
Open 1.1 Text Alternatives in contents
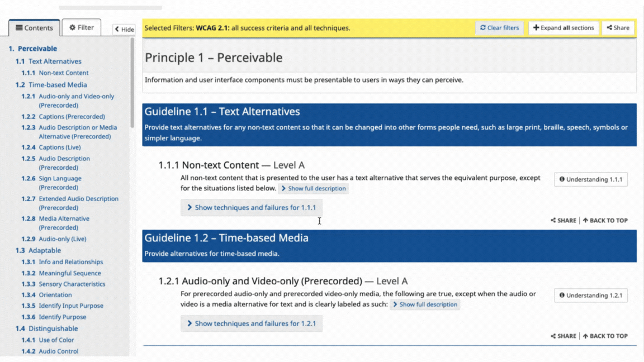49,61
